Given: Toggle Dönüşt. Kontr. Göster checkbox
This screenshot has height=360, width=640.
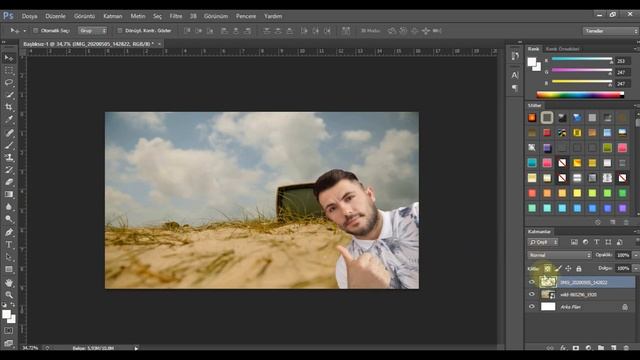Looking at the screenshot, I should [120, 31].
